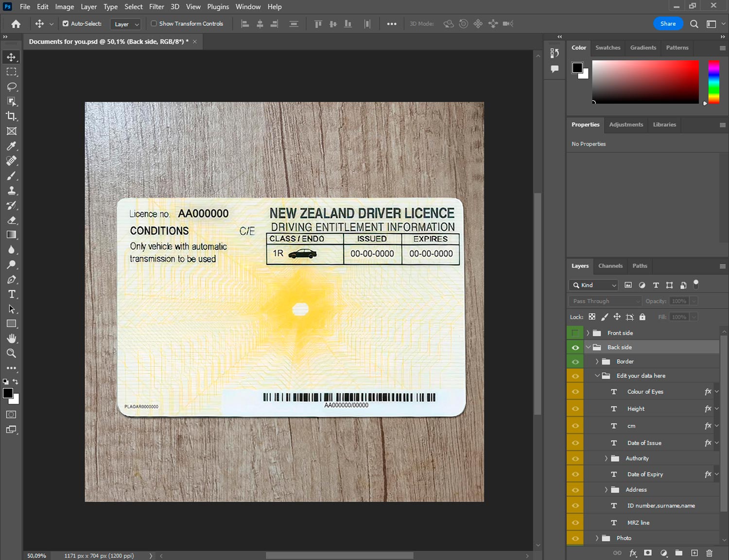Click the Share button
Viewport: 729px width, 560px height.
tap(668, 23)
